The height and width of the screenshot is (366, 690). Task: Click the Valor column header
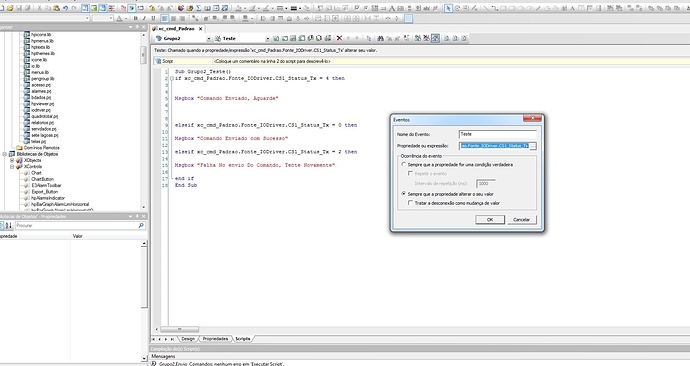[77, 236]
